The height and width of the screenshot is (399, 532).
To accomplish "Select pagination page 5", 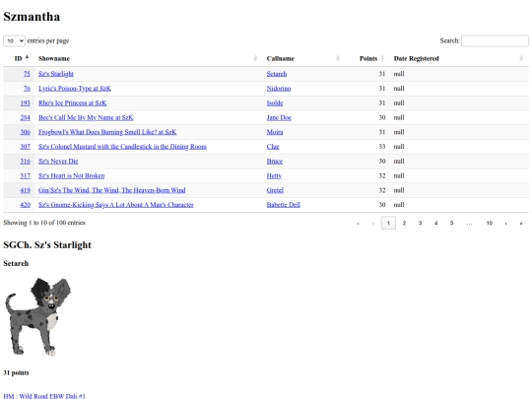I will pos(451,224).
